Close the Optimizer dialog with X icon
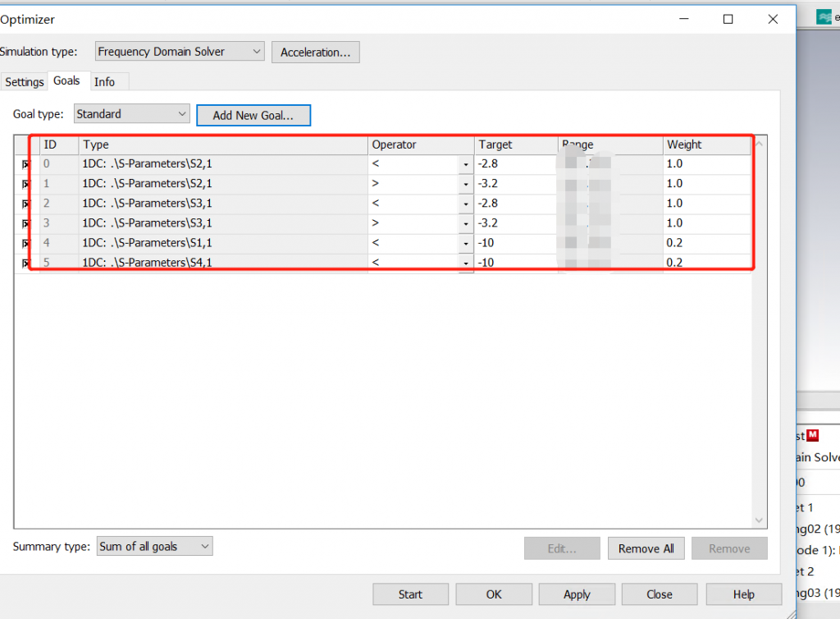 coord(772,20)
